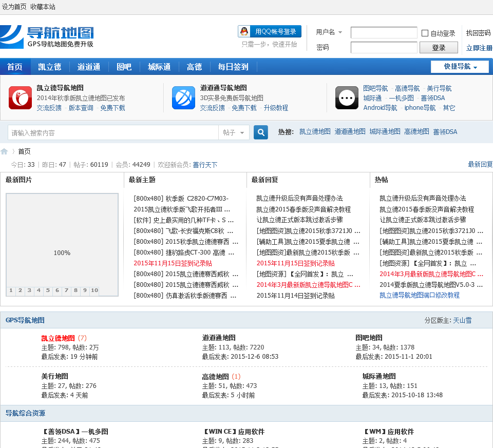
Task: Focus the password input field
Action: coord(384,47)
